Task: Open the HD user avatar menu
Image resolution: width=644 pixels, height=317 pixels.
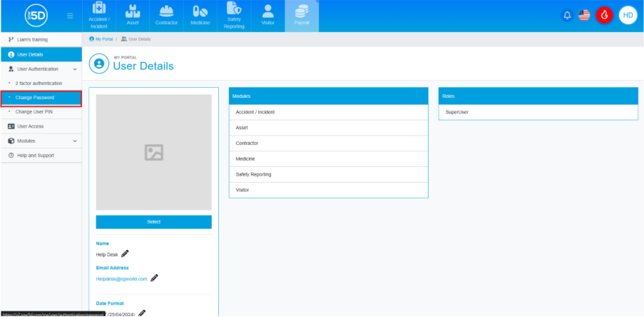Action: point(628,16)
